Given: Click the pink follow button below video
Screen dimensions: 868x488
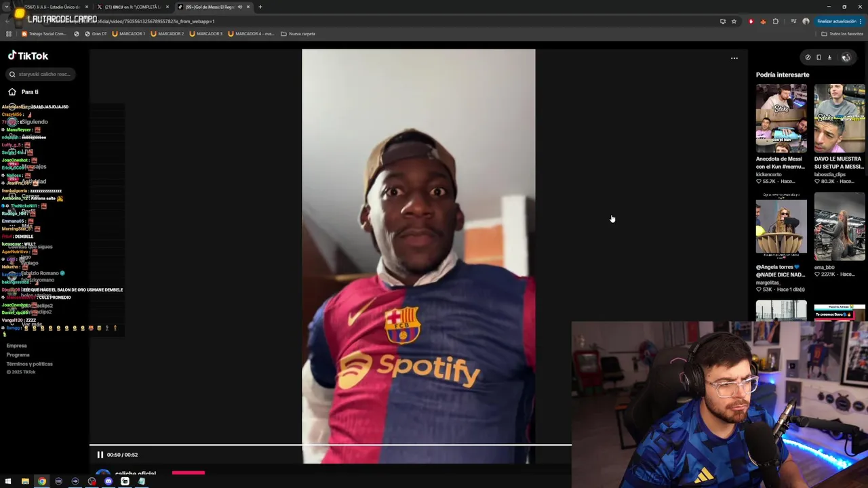Looking at the screenshot, I should (x=189, y=472).
